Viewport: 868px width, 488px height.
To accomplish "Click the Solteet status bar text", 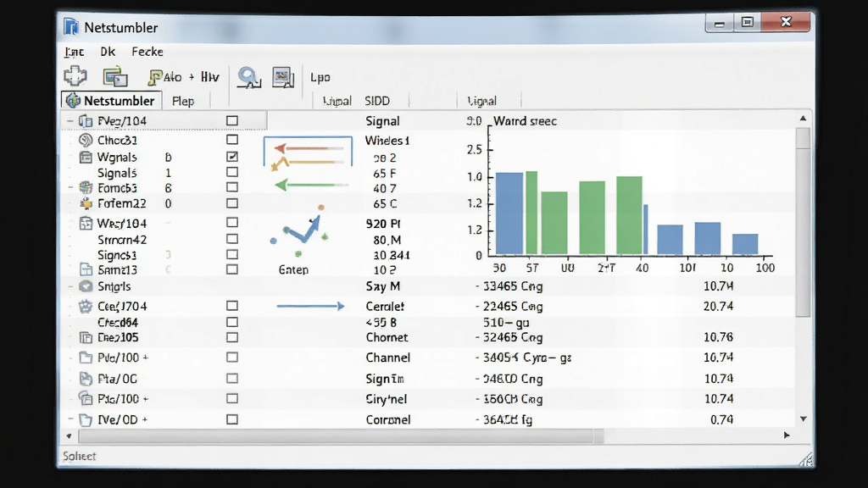I will coord(79,456).
